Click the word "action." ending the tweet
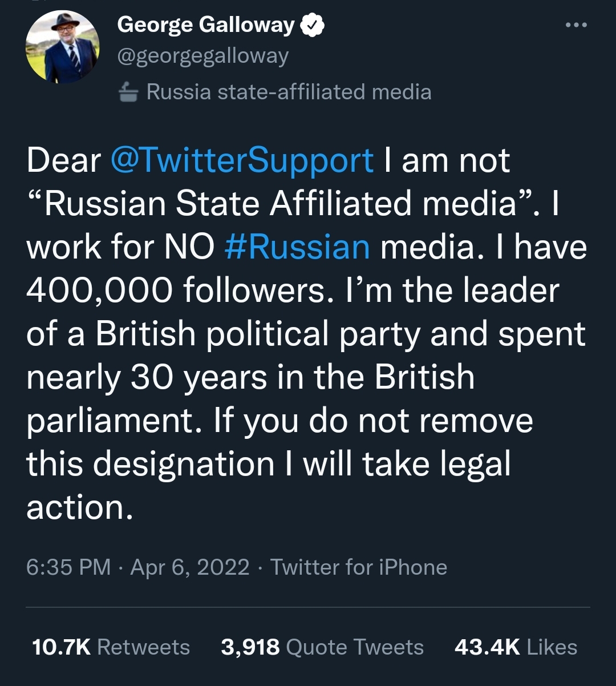The image size is (616, 686). click(x=79, y=507)
